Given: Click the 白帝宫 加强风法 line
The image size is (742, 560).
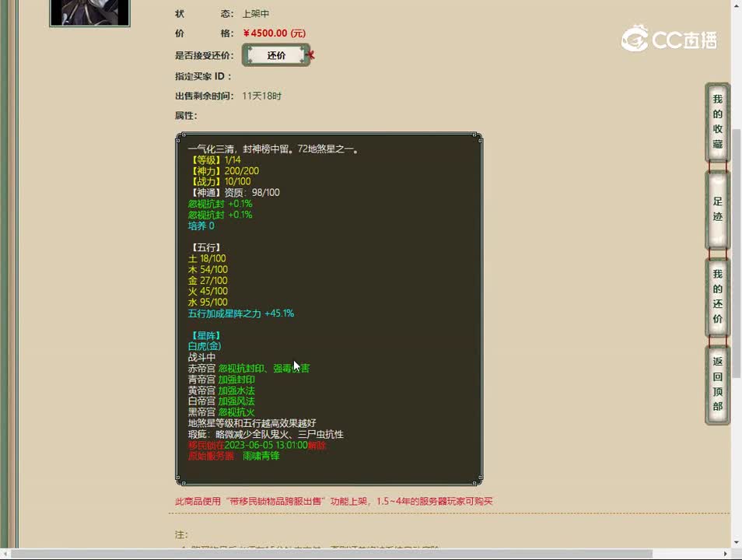Looking at the screenshot, I should (x=222, y=401).
